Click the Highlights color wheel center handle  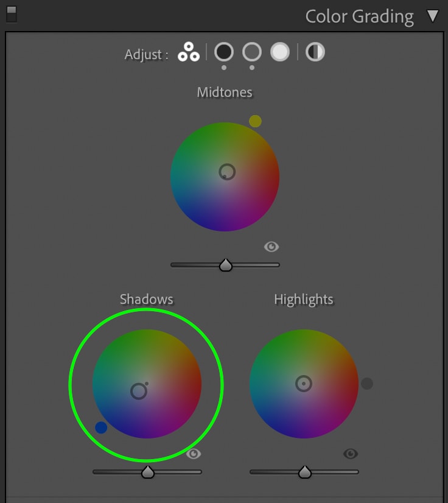point(304,384)
